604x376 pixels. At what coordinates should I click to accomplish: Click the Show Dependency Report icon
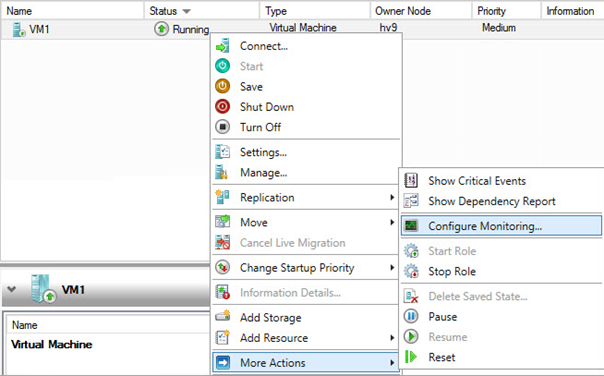click(411, 201)
